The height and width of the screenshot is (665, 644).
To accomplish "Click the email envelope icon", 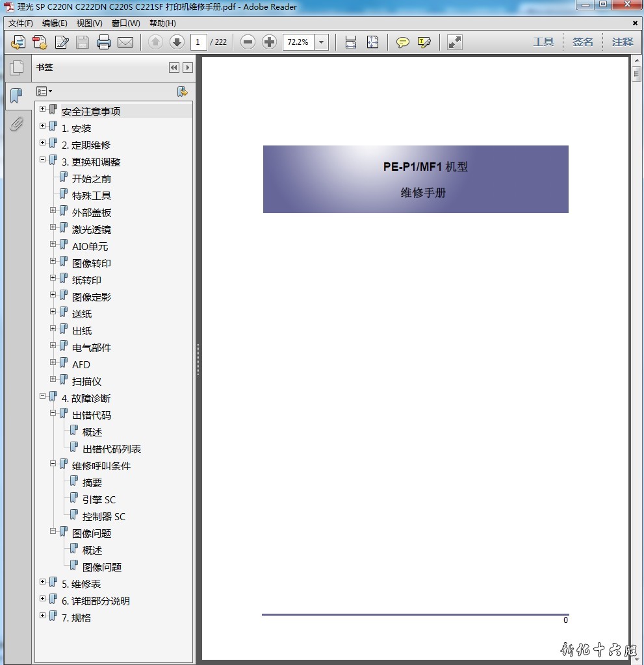I will [125, 42].
